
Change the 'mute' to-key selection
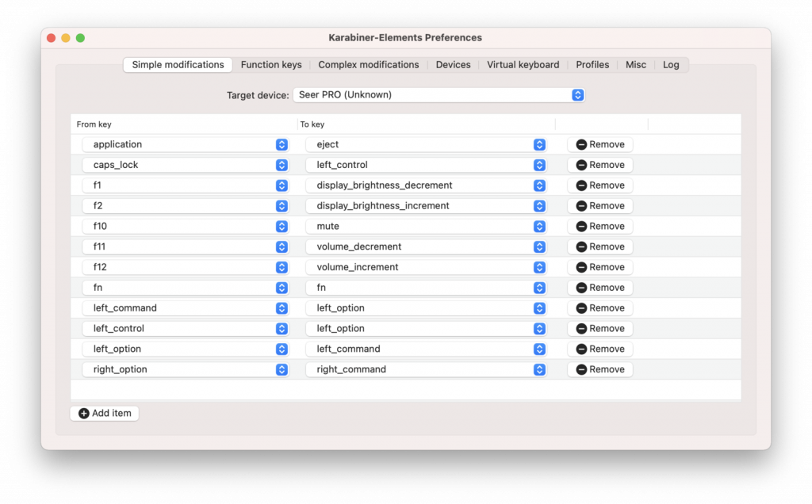click(426, 226)
